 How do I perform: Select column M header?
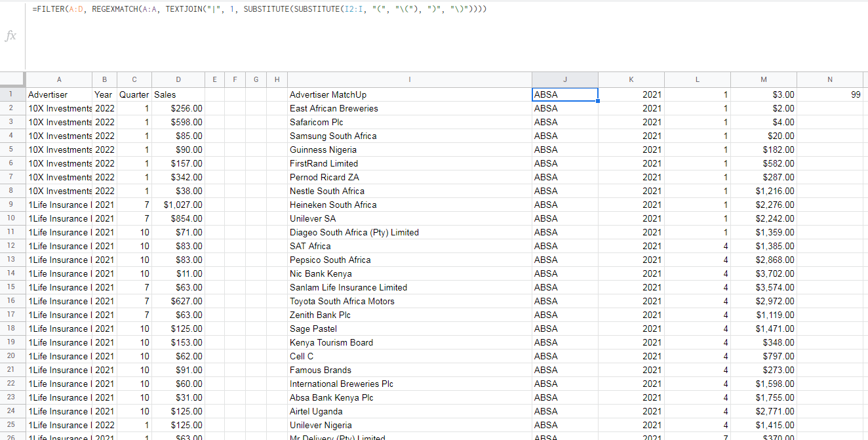tap(764, 79)
